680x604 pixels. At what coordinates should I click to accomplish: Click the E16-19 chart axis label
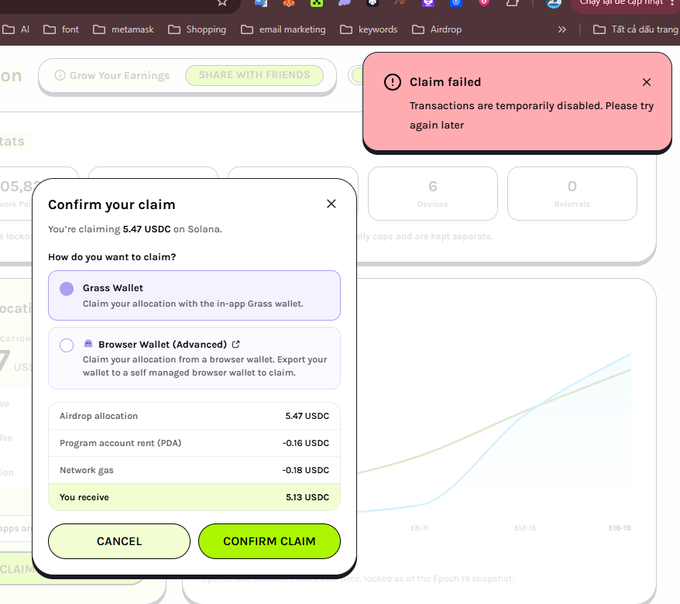pos(619,528)
